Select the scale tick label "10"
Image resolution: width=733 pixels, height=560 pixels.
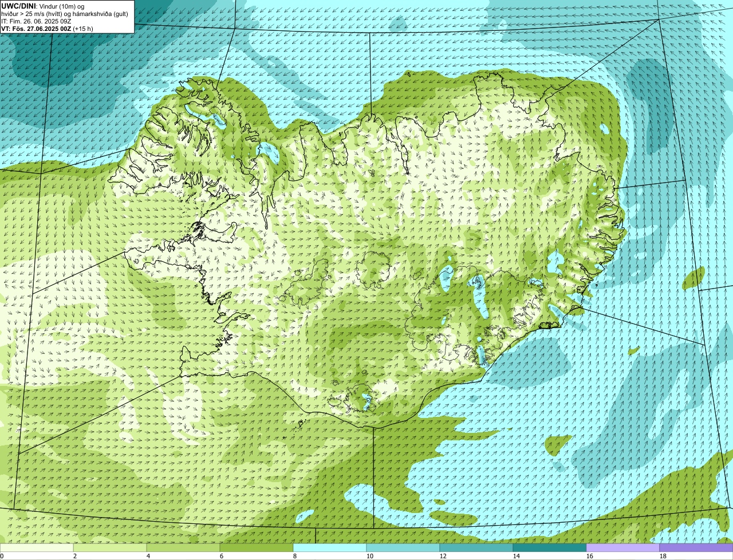point(369,556)
